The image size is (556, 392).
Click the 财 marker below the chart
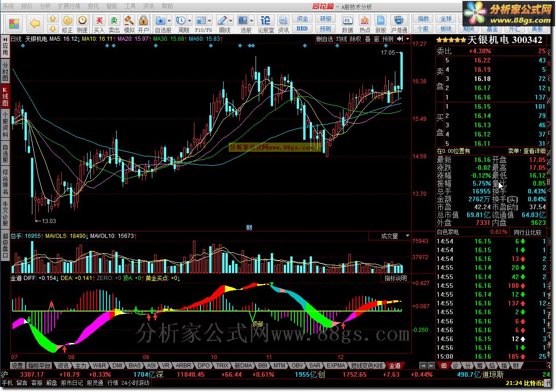[x=249, y=227]
